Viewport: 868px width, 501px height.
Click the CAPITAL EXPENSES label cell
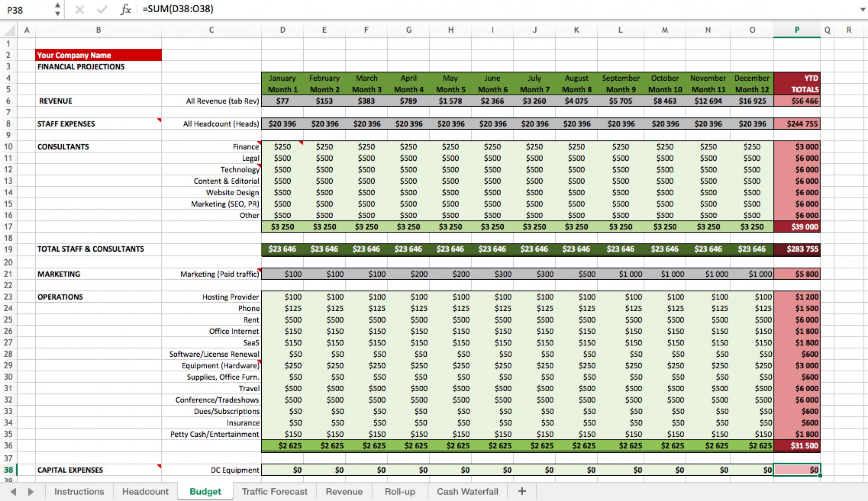[x=99, y=470]
